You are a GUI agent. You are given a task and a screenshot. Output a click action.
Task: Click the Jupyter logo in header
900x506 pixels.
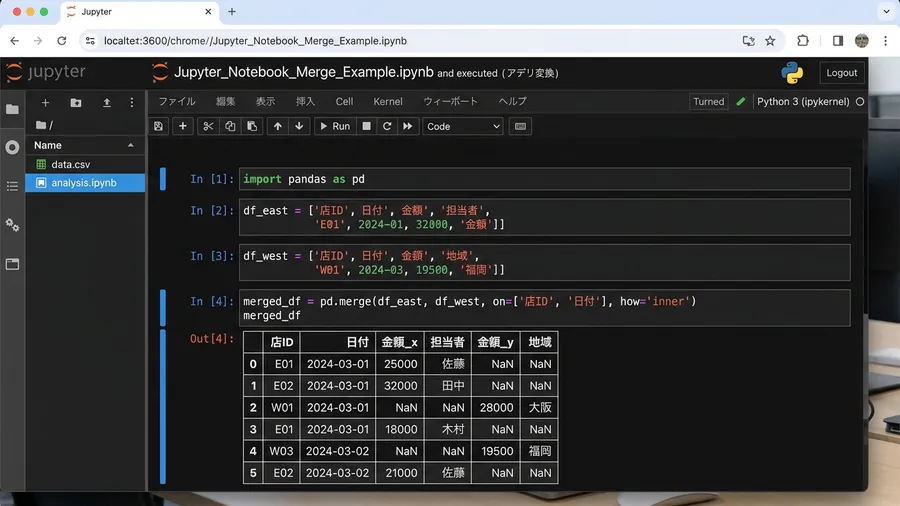click(x=46, y=72)
